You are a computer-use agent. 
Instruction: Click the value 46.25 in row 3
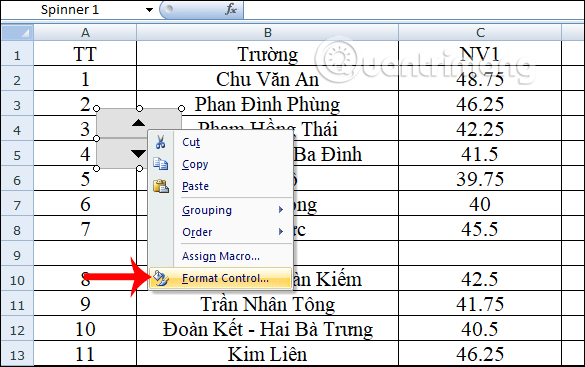click(x=480, y=103)
